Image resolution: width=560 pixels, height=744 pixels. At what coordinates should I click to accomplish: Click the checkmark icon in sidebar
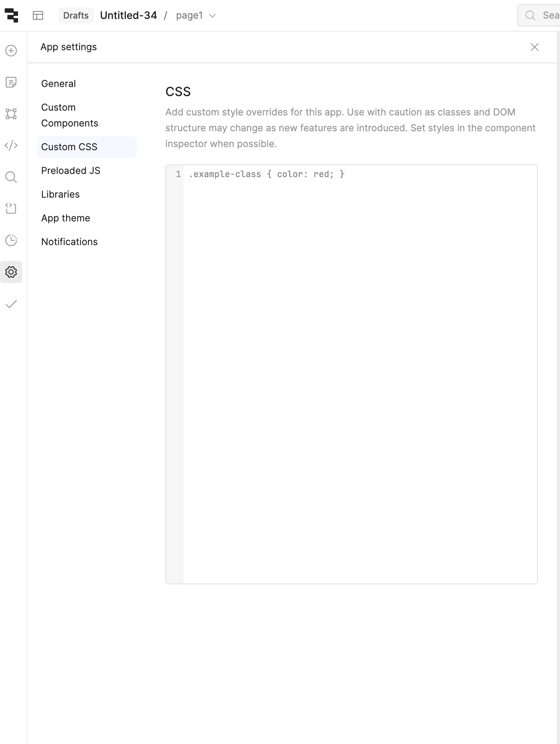coord(11,304)
